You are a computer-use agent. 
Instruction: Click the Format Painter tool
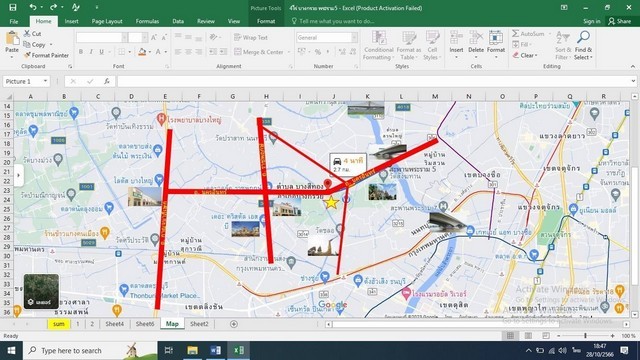tap(46, 55)
